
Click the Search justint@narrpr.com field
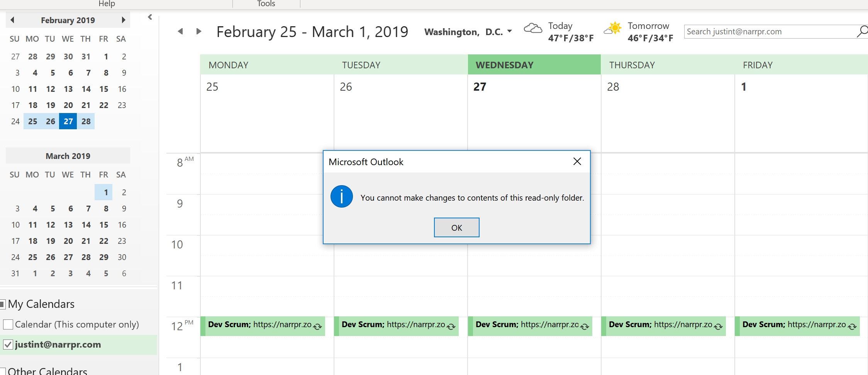(x=770, y=32)
